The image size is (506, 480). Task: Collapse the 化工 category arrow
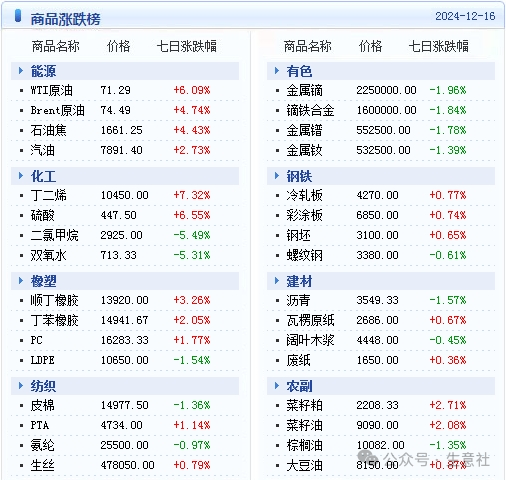pyautogui.click(x=21, y=176)
